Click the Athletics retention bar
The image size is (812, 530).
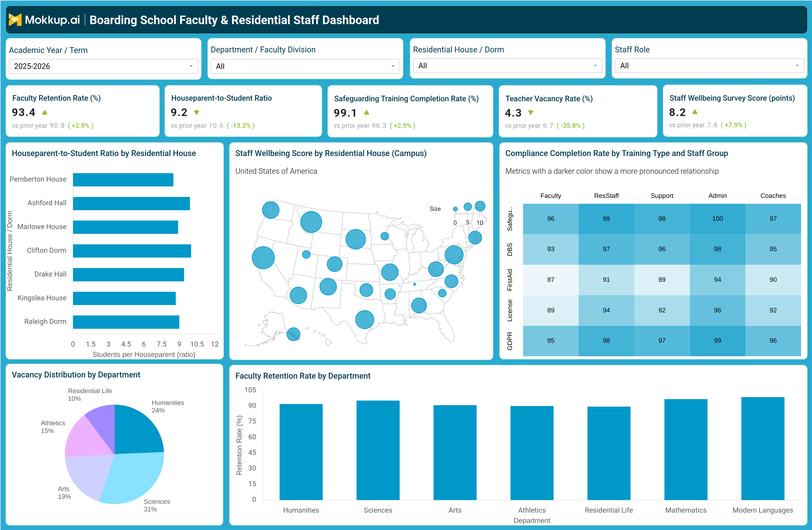point(532,453)
